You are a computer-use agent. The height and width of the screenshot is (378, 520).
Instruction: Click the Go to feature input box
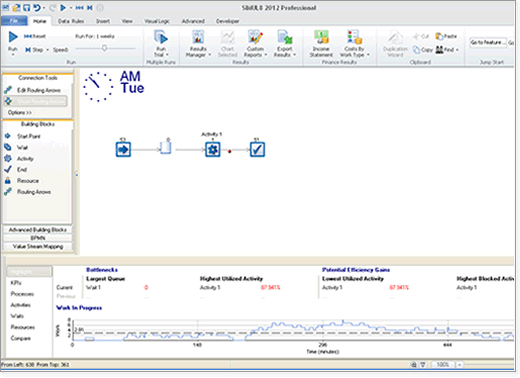[487, 43]
